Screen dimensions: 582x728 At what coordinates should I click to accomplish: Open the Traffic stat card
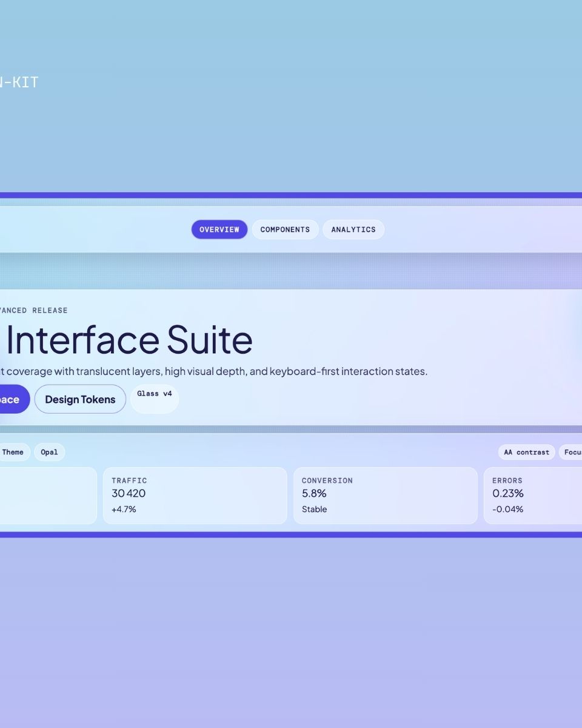[x=195, y=496]
